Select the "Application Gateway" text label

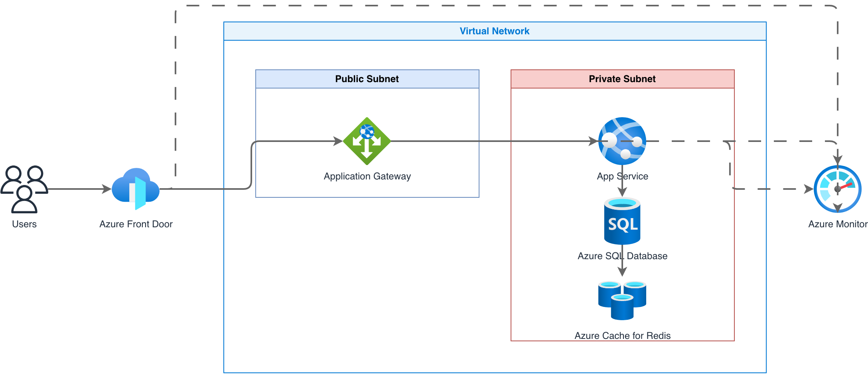(x=367, y=176)
